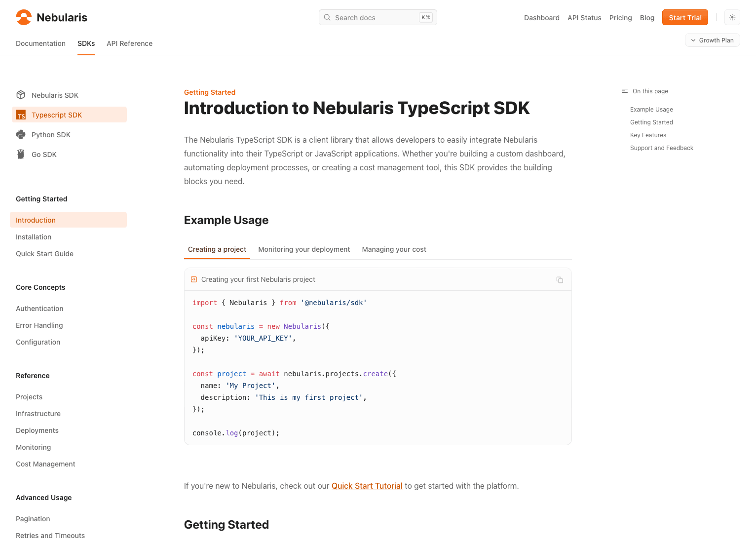The width and height of the screenshot is (756, 542).
Task: Open the Authentication page
Action: point(39,309)
